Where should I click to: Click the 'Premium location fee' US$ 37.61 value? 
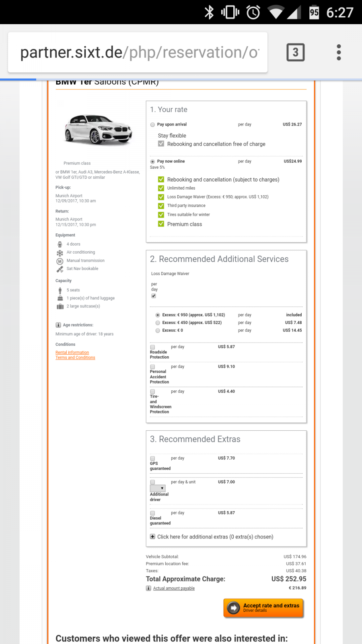tap(296, 564)
